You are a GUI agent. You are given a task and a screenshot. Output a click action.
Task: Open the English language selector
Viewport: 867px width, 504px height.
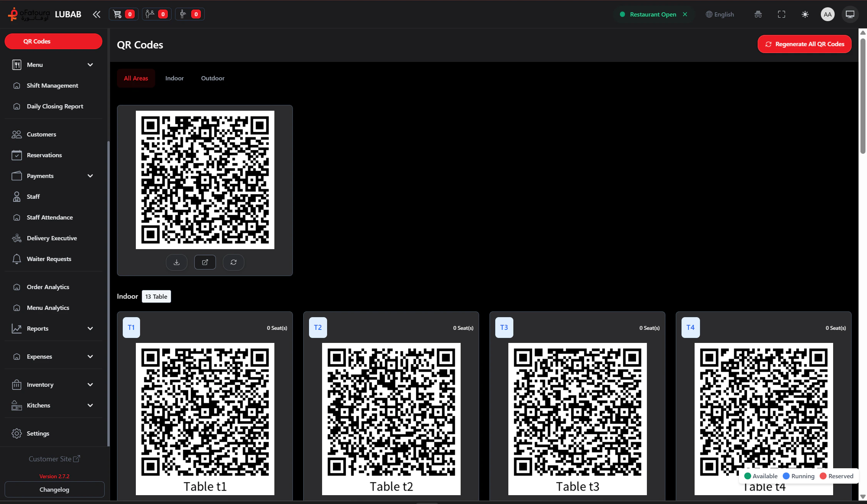coord(720,14)
